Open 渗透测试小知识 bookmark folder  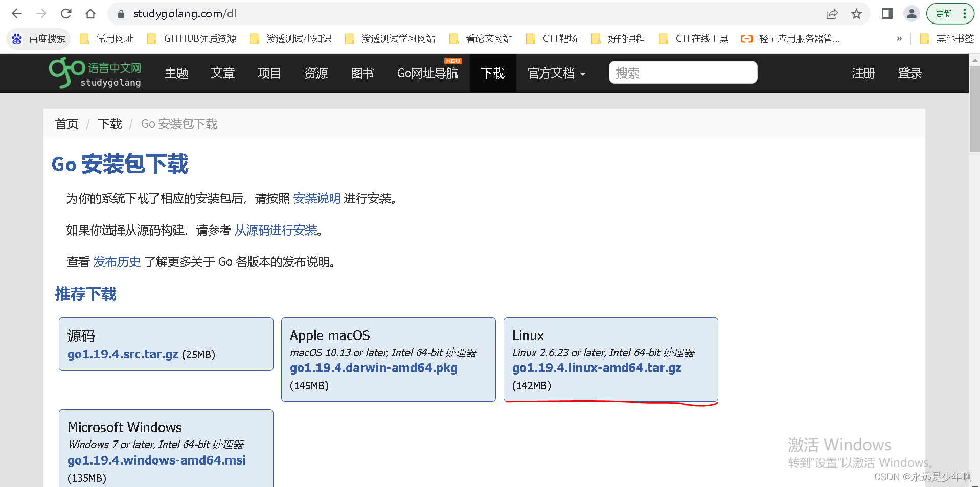[290, 39]
